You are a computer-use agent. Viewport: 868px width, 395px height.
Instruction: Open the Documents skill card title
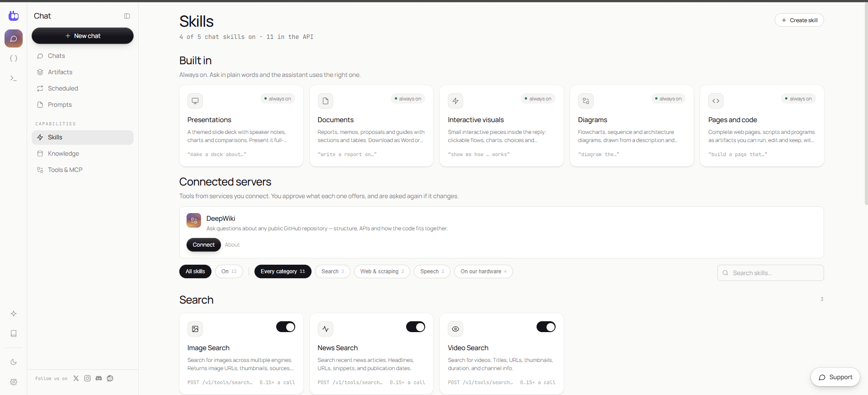[336, 120]
